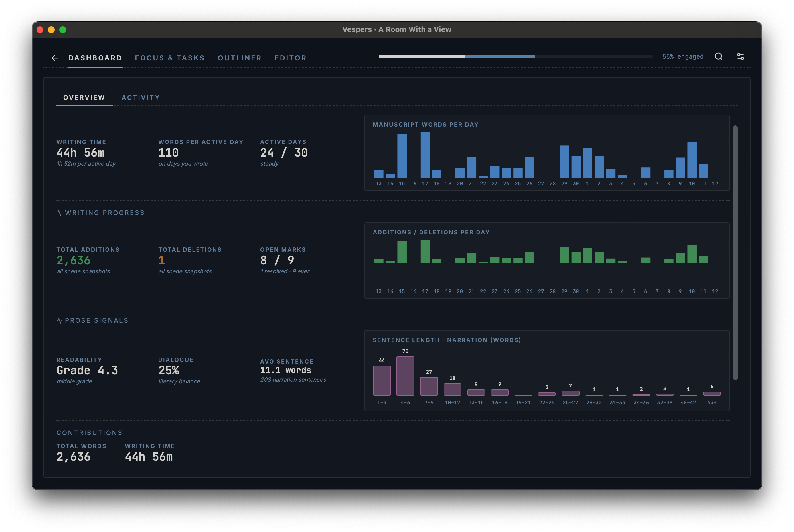Image resolution: width=794 pixels, height=532 pixels.
Task: Click the day 10 bar in words chart
Action: tap(692, 160)
